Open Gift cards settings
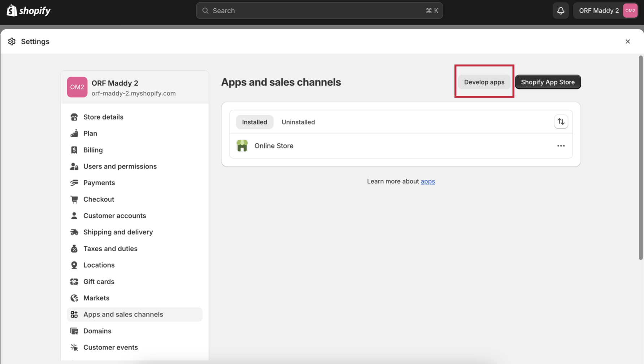Viewport: 644px width, 364px height. click(135, 282)
